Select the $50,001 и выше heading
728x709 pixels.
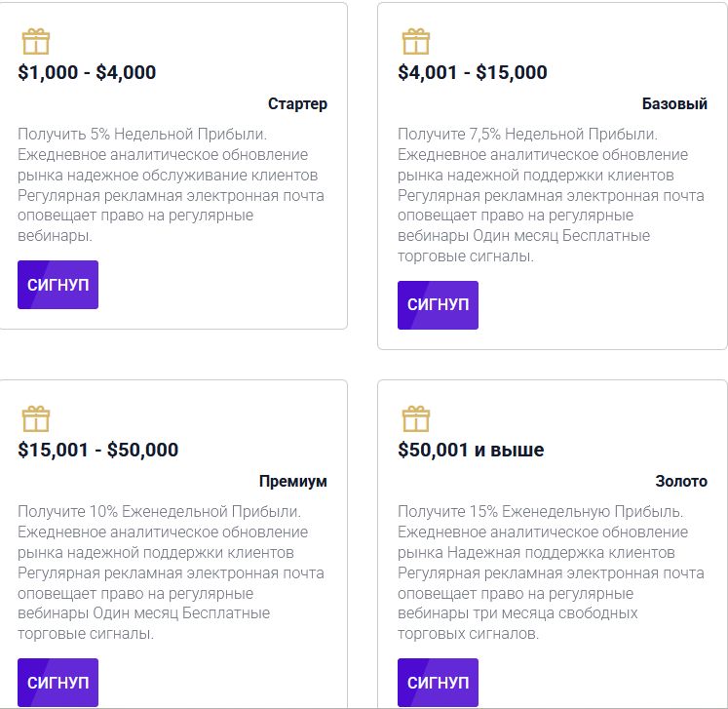471,450
